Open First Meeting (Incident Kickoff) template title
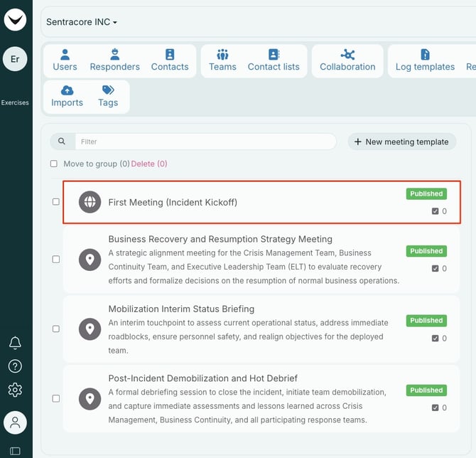Image resolution: width=476 pixels, height=458 pixels. tap(173, 202)
